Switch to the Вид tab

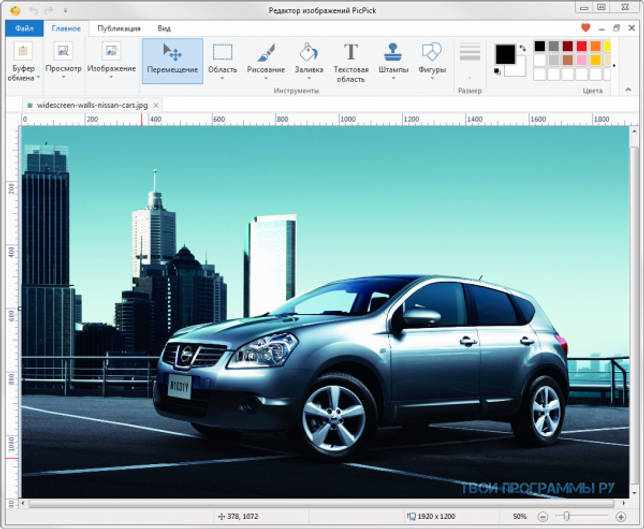click(x=164, y=28)
